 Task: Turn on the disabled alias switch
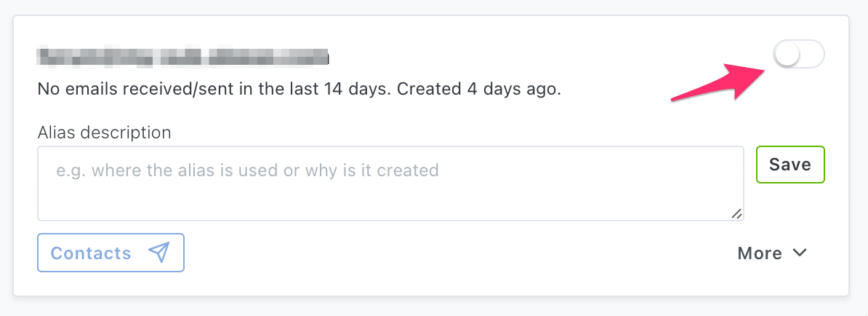(799, 55)
